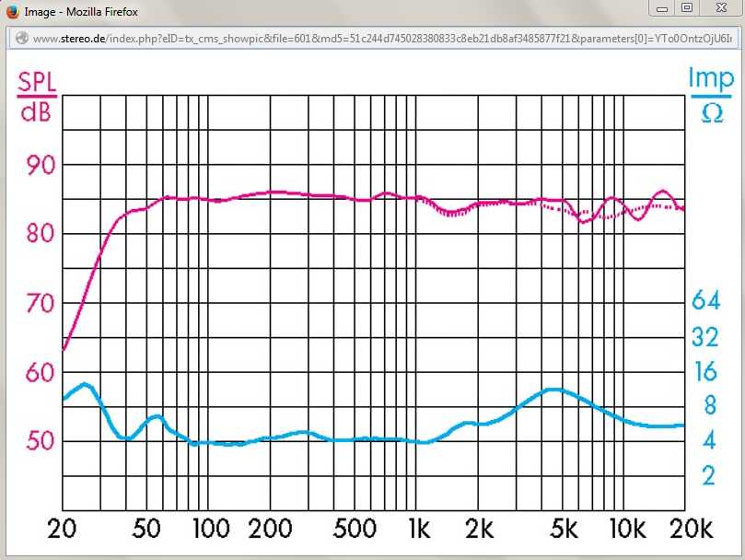Viewport: 745px width, 560px height.
Task: Click the '1k' frequency axis label
Action: pyautogui.click(x=420, y=529)
